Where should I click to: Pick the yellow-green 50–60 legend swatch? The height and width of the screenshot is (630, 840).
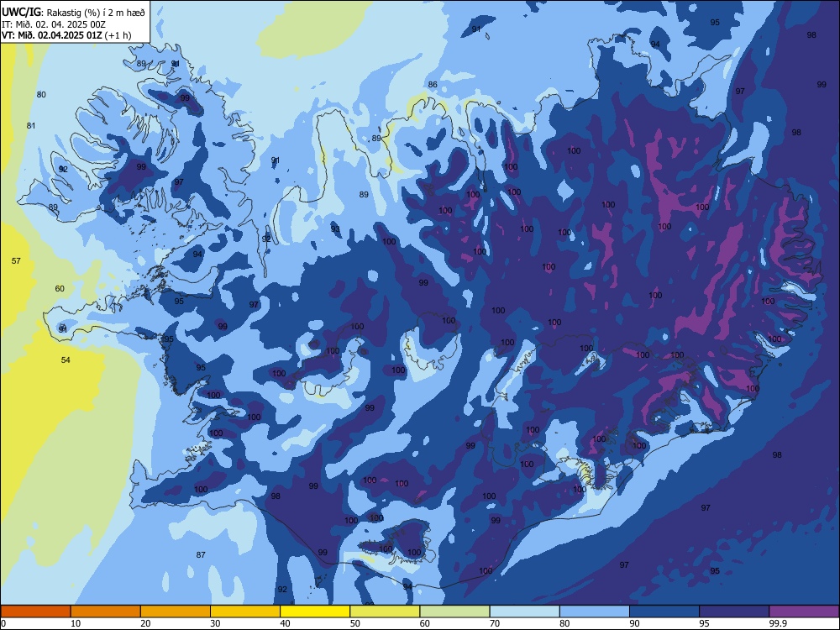pos(386,612)
